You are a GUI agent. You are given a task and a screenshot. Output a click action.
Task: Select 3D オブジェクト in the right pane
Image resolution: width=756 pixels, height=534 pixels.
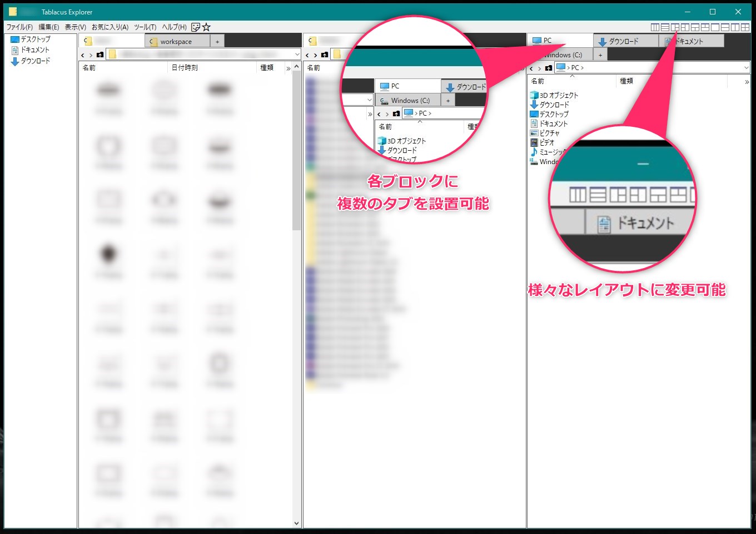coord(554,96)
